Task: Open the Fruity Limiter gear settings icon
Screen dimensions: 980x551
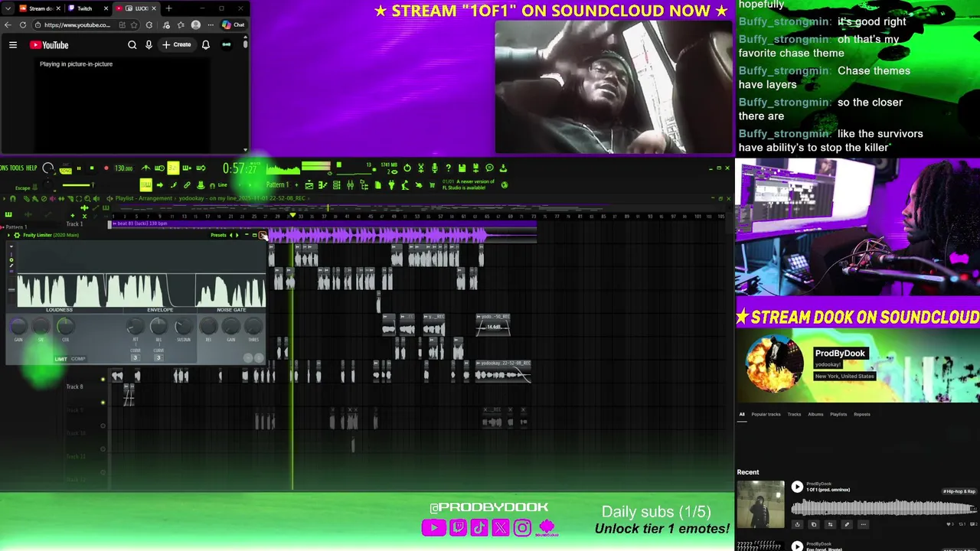Action: coord(17,235)
